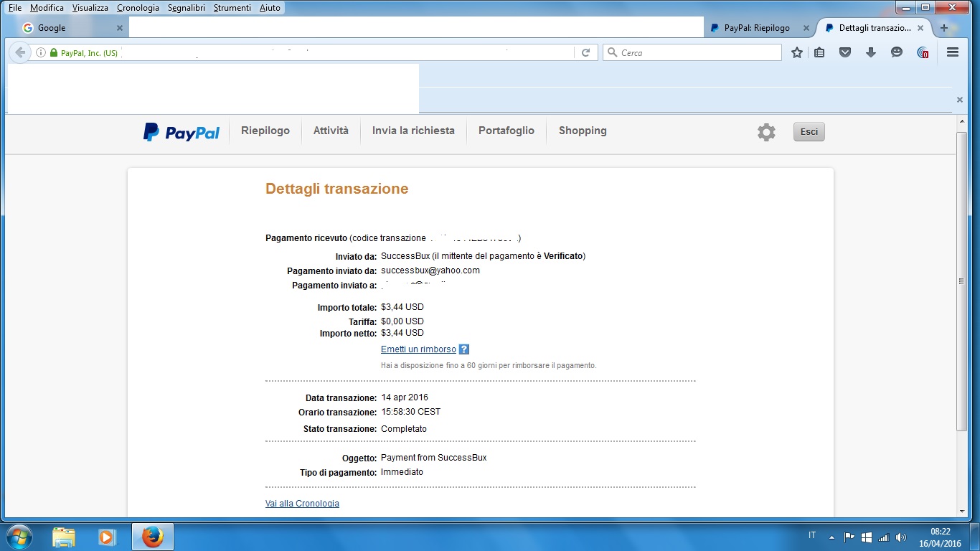Screen dimensions: 980x551
Task: Click the scrollbar up arrow
Action: click(962, 120)
